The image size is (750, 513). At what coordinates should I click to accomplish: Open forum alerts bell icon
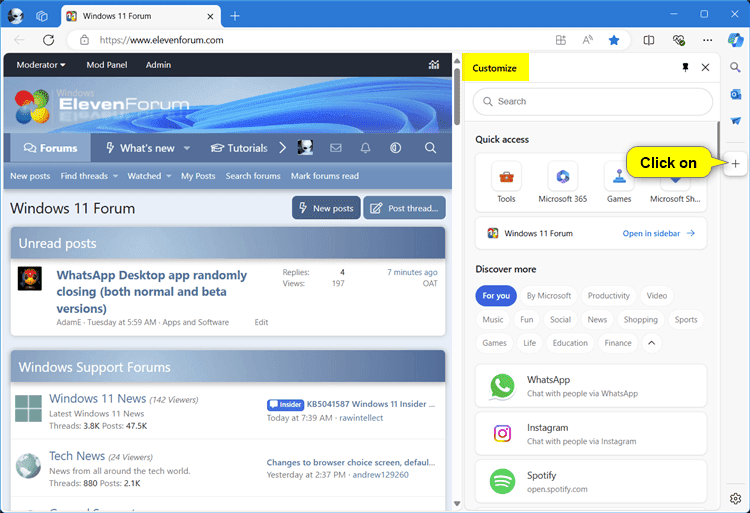click(x=365, y=148)
